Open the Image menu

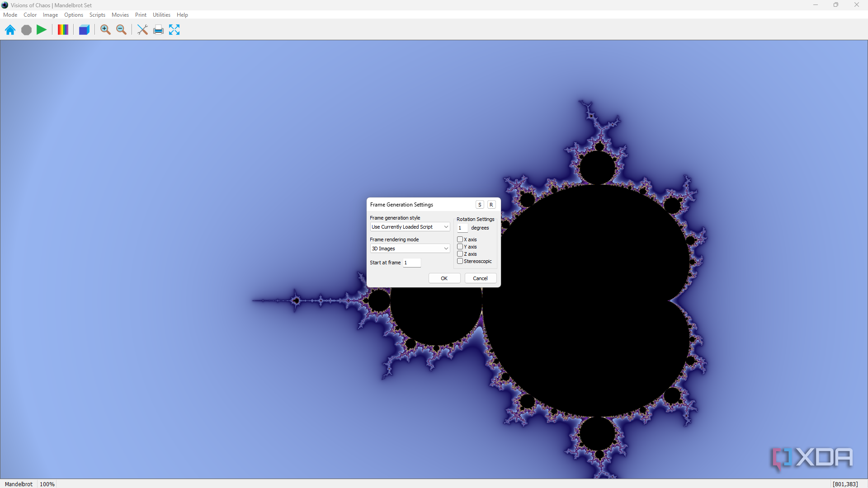tap(50, 15)
